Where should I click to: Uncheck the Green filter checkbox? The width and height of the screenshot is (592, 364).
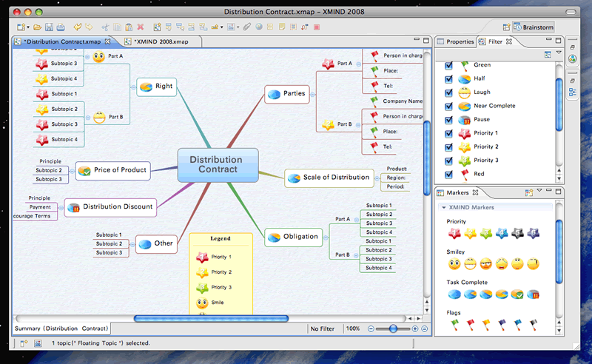(x=448, y=65)
